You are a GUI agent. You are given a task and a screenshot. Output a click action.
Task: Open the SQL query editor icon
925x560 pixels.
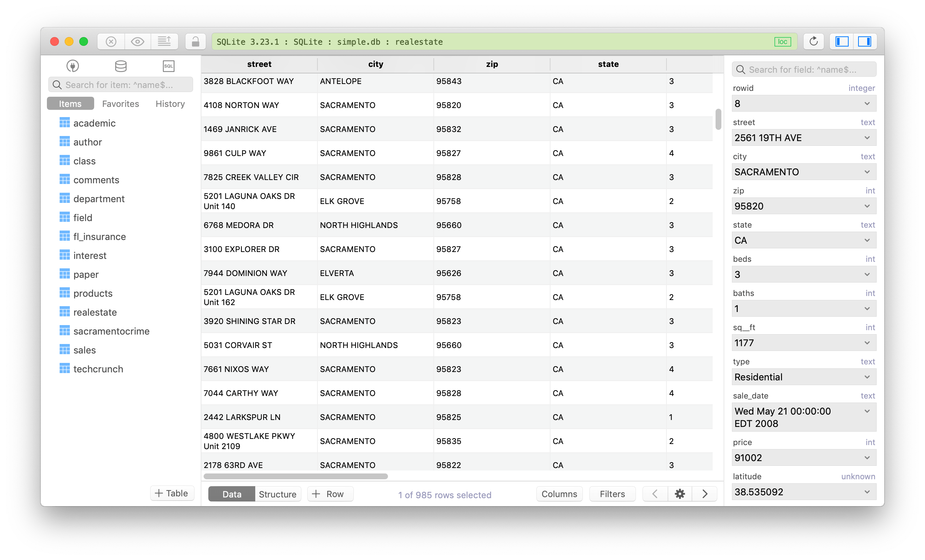click(x=169, y=66)
